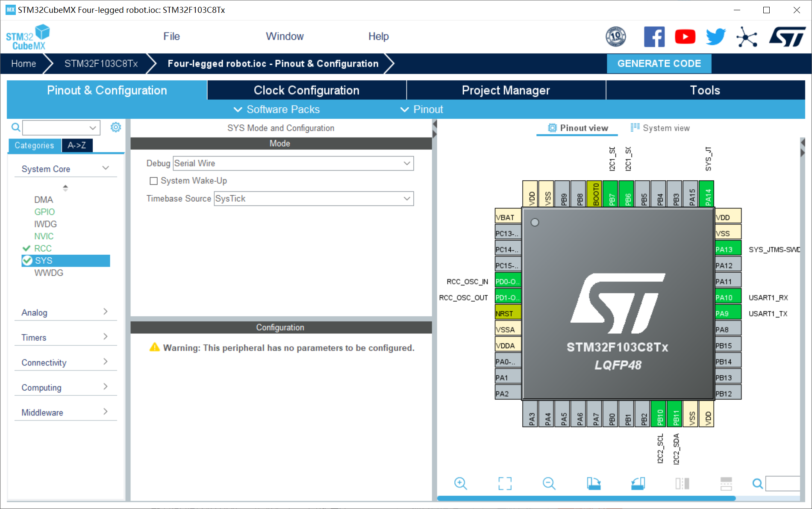Open the settings gear in categories panel
Image resolution: width=812 pixels, height=509 pixels.
click(x=116, y=127)
